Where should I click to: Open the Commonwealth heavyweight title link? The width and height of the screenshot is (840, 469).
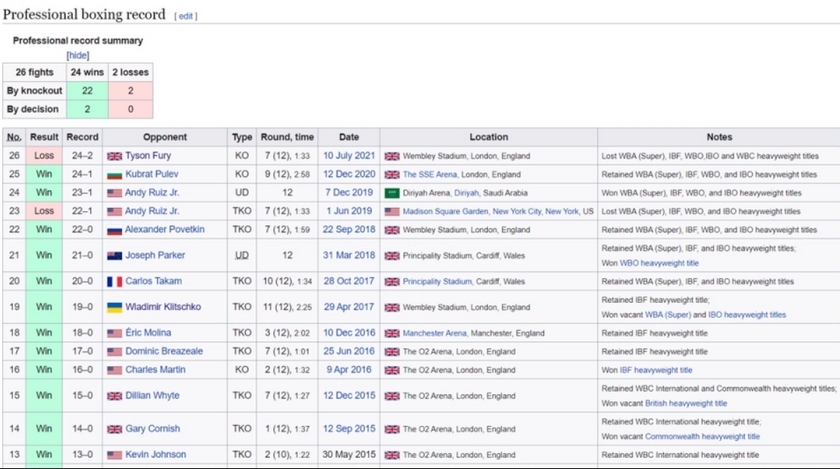(702, 436)
